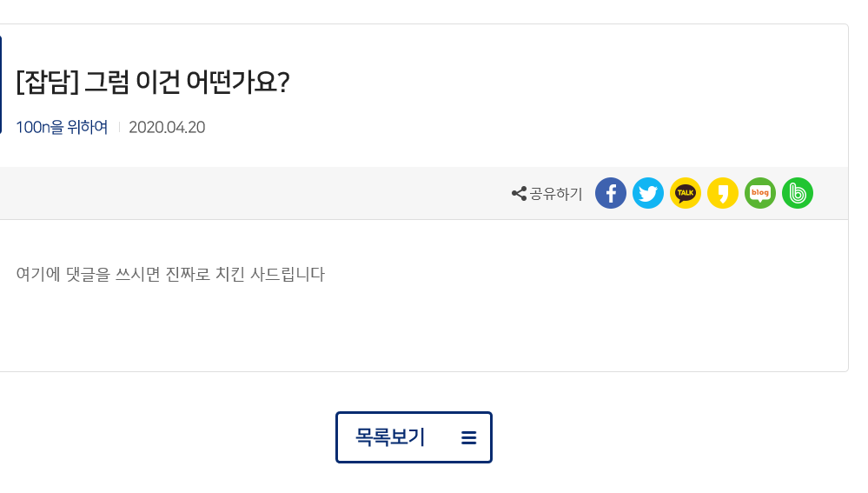Click empty gray area of share bar
This screenshot has height=493, width=868.
pyautogui.click(x=261, y=193)
